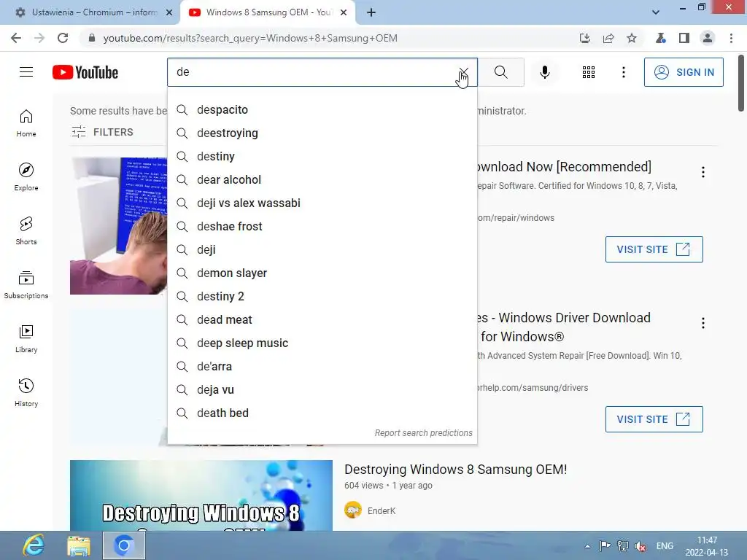Viewport: 747px width, 560px height.
Task: Open the Destroying Windows 8 video thumbnail
Action: (201, 495)
